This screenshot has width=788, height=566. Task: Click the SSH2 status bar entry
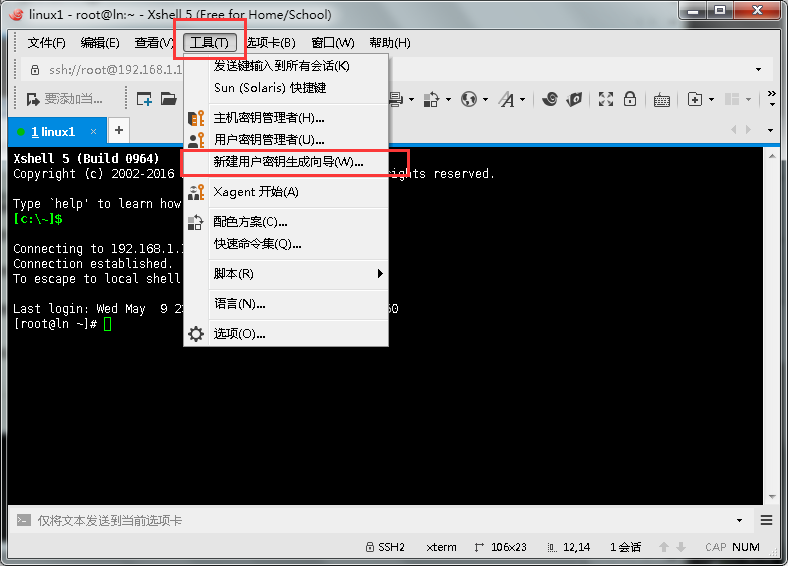click(385, 547)
